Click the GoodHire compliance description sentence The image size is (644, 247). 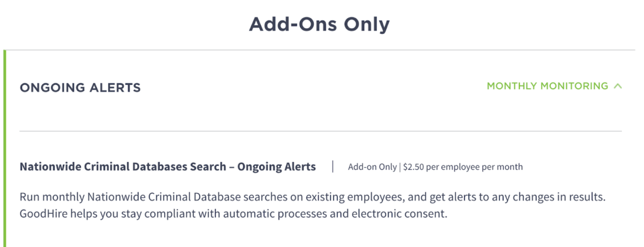click(x=233, y=214)
